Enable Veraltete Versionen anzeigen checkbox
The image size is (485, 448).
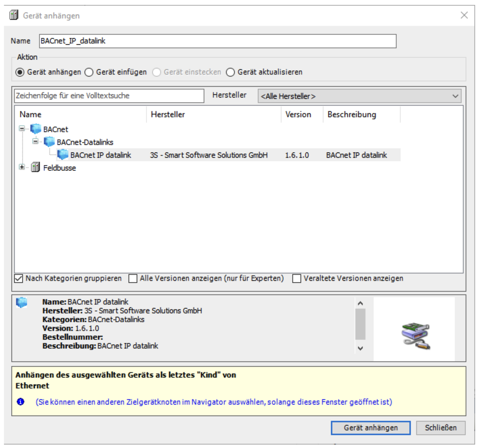(296, 279)
